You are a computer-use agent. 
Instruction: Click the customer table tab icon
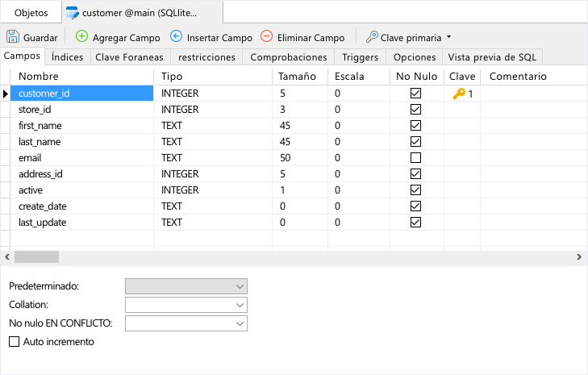point(73,13)
